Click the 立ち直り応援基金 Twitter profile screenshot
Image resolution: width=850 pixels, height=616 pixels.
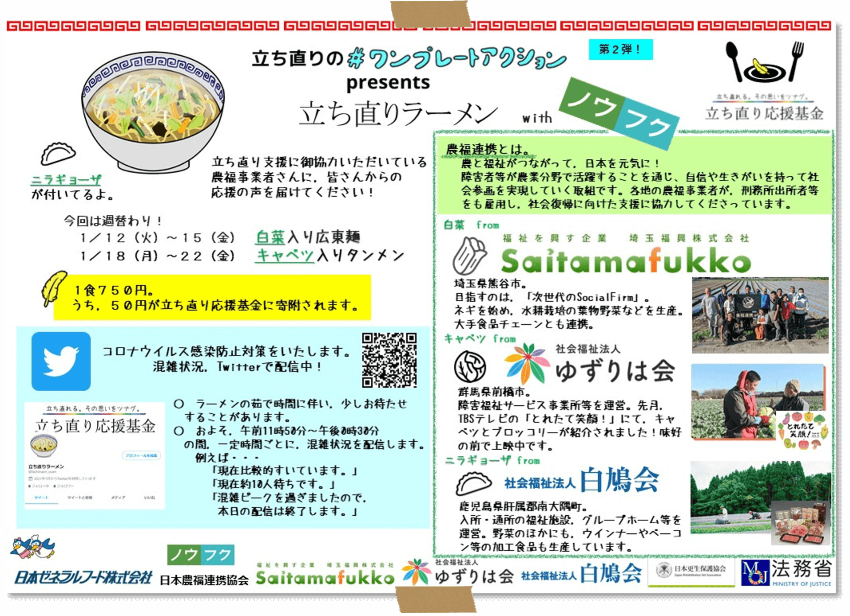pos(95,455)
